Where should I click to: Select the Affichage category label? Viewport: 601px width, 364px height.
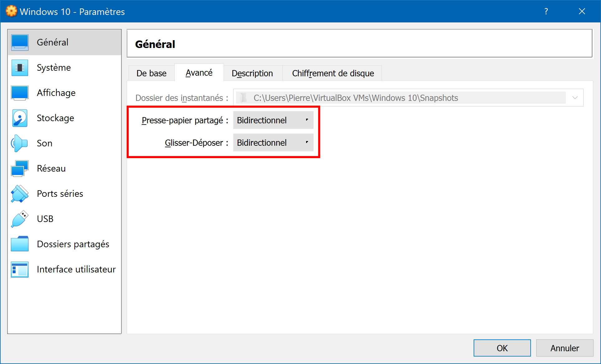point(56,93)
